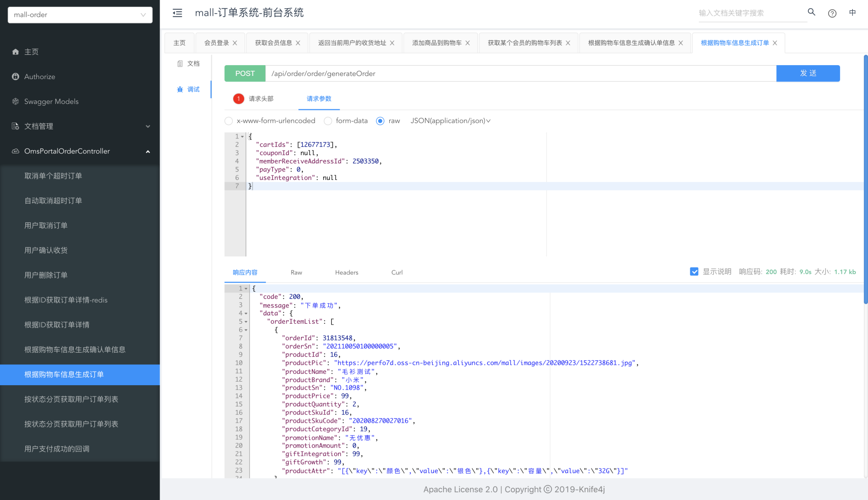Close the 获取会员信息 tab
Screen dimensions: 868x500
click(x=298, y=43)
